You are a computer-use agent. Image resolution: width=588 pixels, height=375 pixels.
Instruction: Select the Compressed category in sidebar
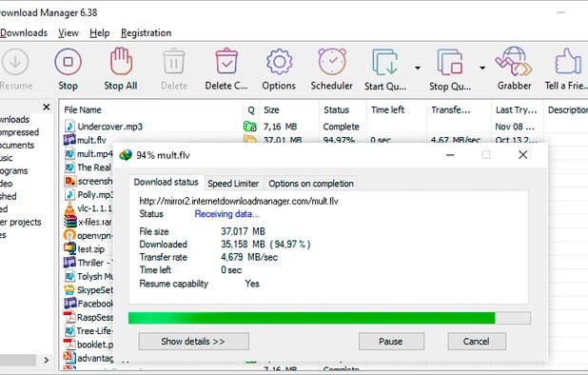[19, 132]
